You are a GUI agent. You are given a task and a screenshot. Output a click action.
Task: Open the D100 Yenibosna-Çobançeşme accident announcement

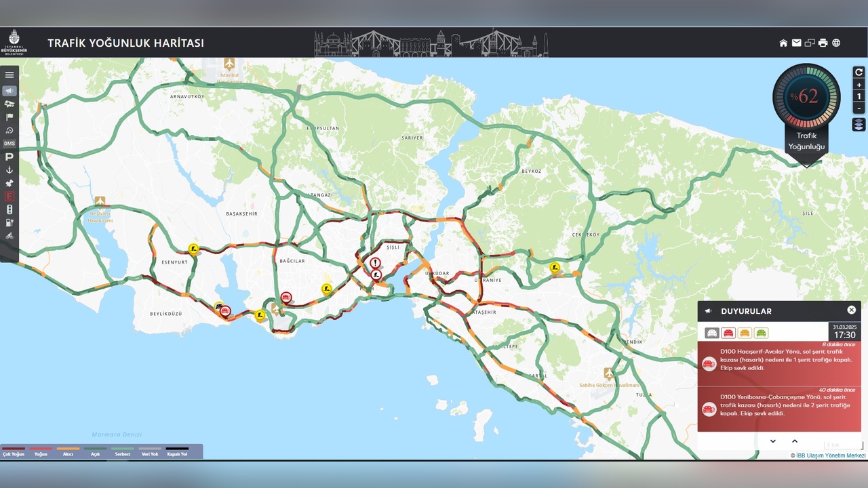tap(779, 409)
